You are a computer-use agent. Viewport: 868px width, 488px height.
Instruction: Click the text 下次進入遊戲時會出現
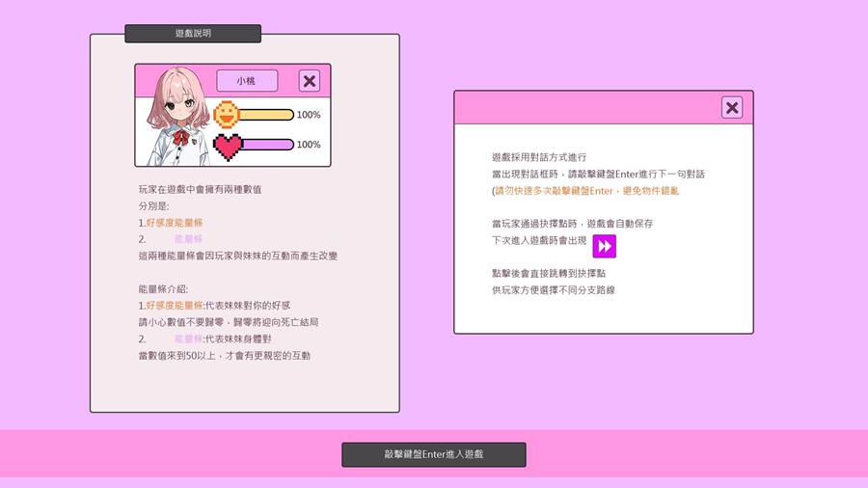(539, 240)
